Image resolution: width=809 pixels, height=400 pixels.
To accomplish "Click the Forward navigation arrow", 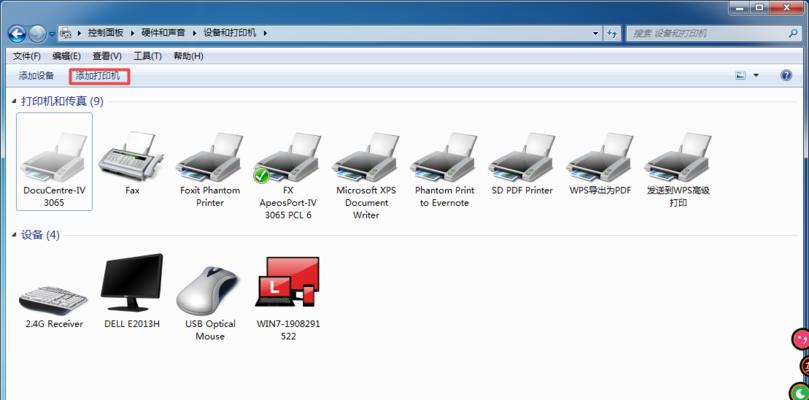I will (x=37, y=34).
